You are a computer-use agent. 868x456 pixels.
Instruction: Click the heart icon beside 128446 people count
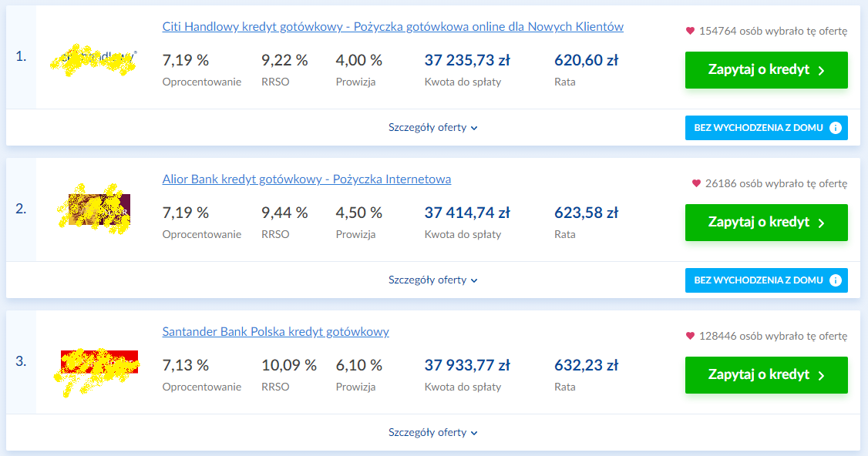690,337
